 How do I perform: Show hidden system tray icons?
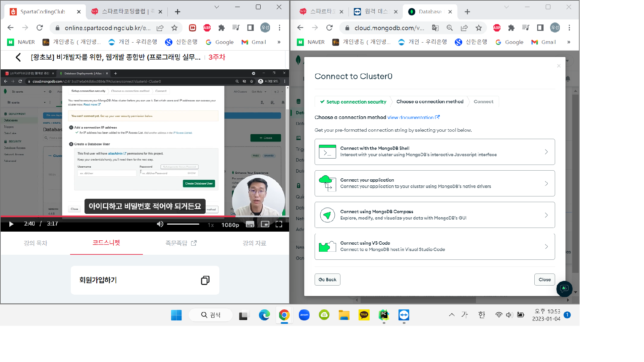point(452,315)
